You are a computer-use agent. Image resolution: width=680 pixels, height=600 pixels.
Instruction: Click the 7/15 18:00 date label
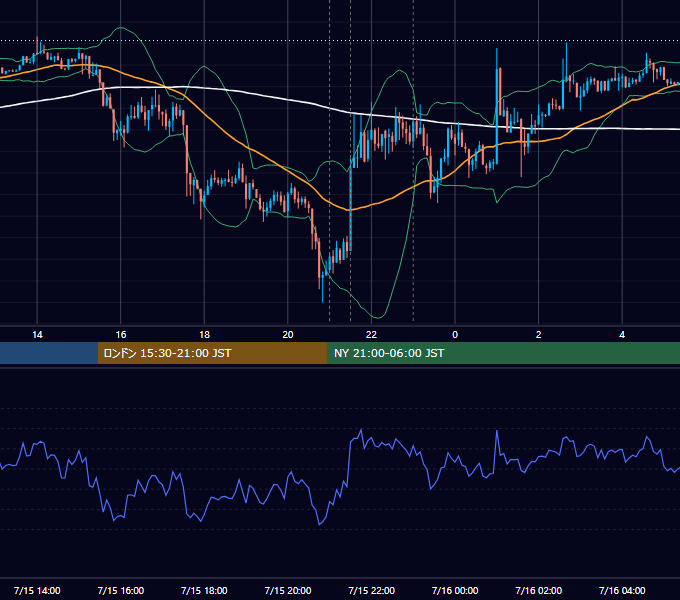coord(204,590)
